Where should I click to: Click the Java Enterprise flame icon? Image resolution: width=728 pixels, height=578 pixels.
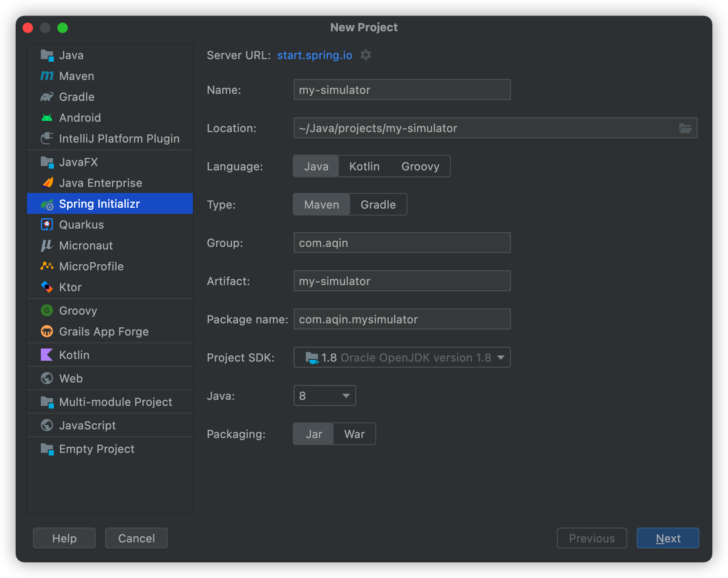[x=47, y=183]
